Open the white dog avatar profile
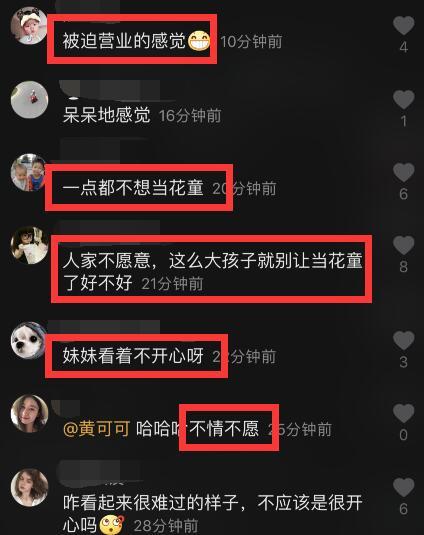 tap(29, 341)
